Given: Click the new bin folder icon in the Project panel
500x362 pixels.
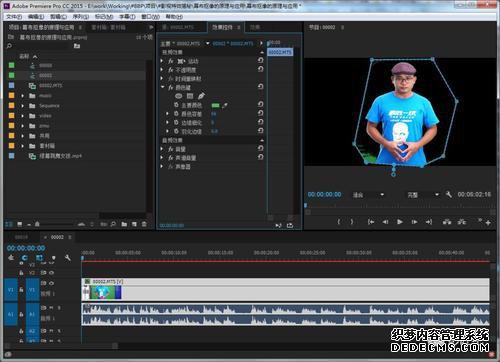Looking at the screenshot, I should click(124, 224).
